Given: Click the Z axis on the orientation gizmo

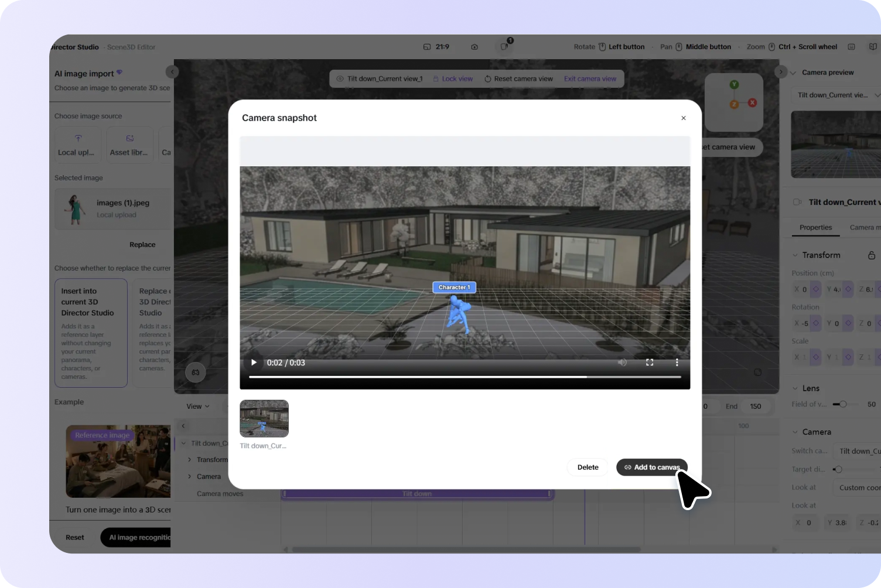Looking at the screenshot, I should [734, 104].
